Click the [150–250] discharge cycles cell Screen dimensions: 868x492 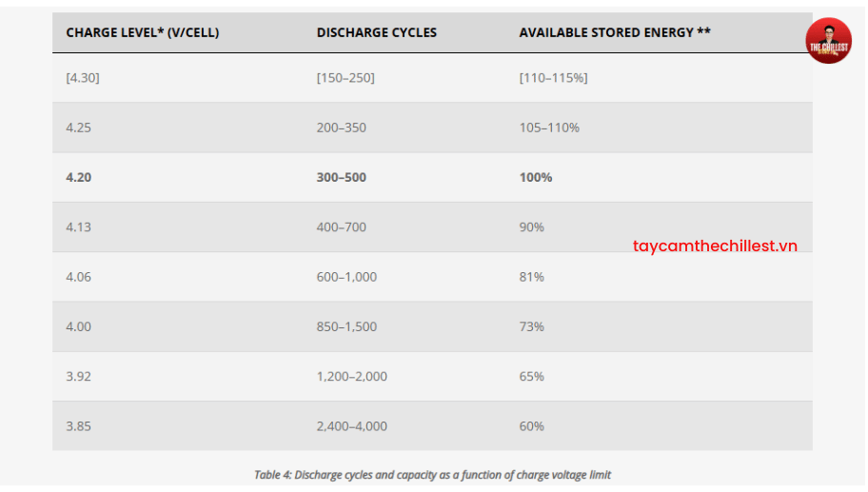[x=345, y=78]
